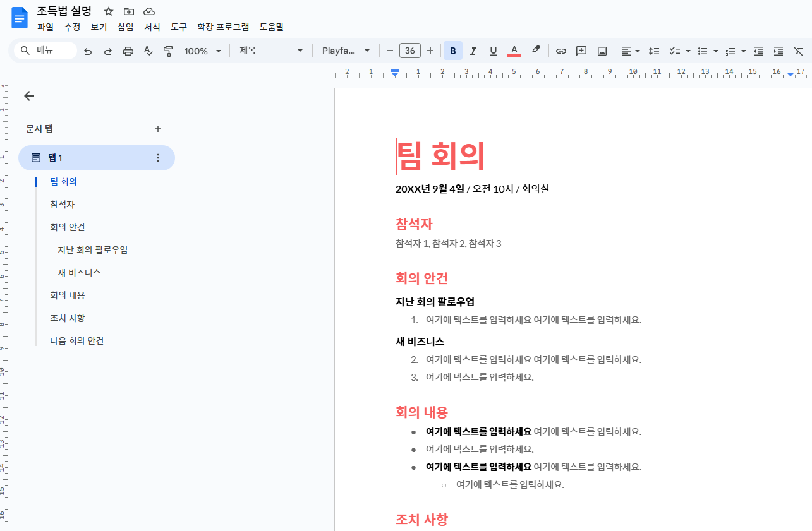Print the document with printer icon
The width and height of the screenshot is (812, 531).
(128, 51)
